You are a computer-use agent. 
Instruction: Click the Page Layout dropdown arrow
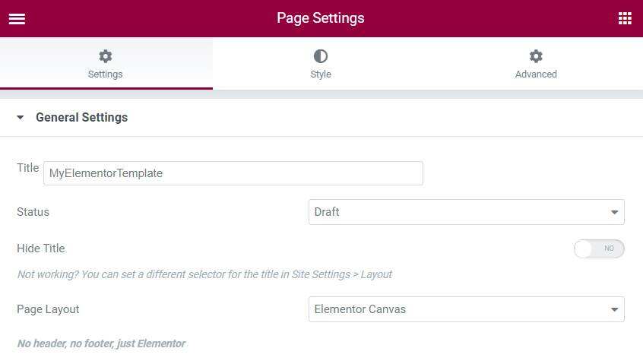[x=614, y=309]
